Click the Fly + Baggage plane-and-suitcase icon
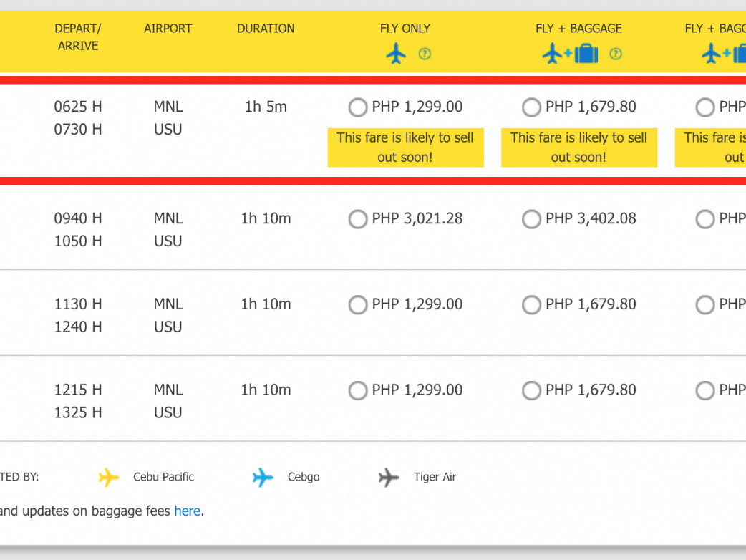746x560 pixels. (570, 54)
